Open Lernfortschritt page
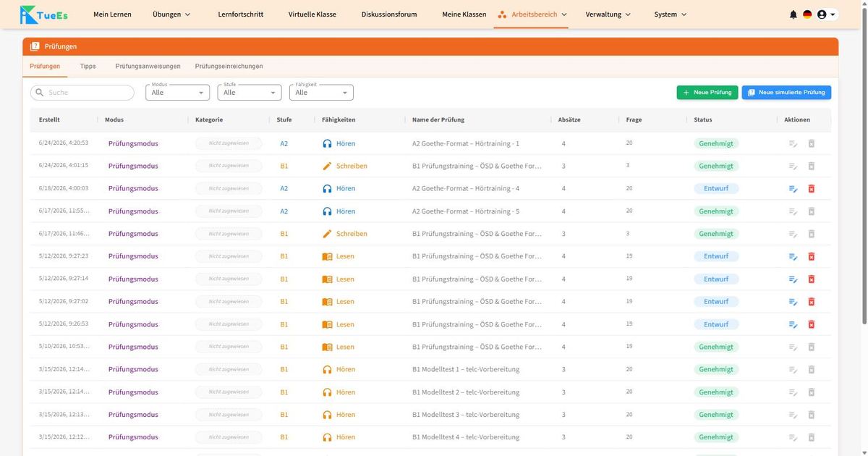This screenshot has width=868, height=456. click(x=241, y=14)
